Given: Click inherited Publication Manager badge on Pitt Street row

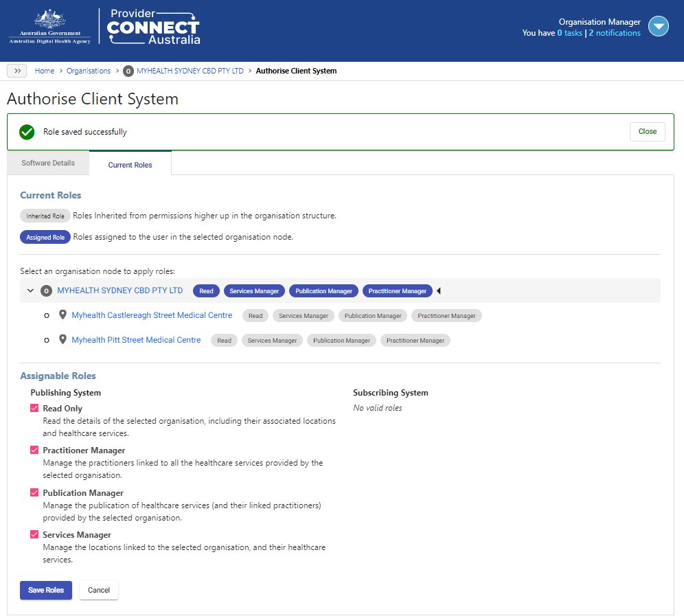Looking at the screenshot, I should tap(341, 341).
